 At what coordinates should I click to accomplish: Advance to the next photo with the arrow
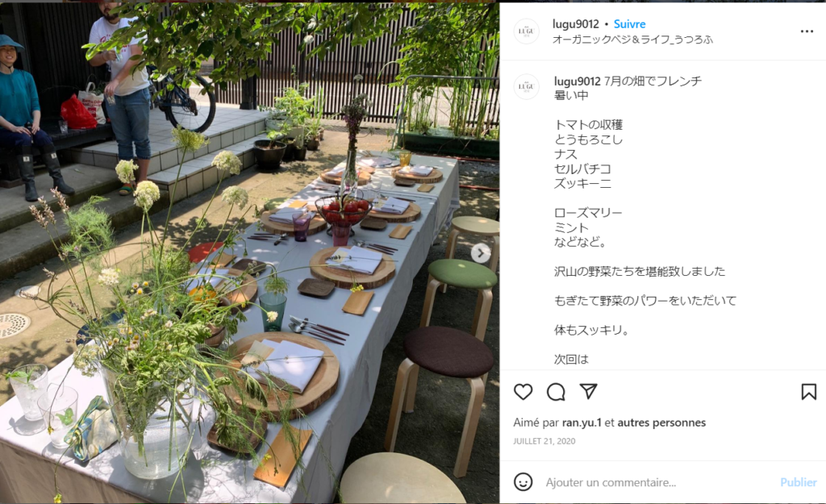click(481, 253)
